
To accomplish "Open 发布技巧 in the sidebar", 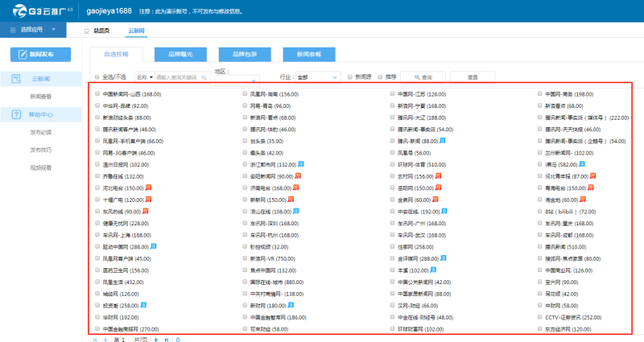I will 41,150.
